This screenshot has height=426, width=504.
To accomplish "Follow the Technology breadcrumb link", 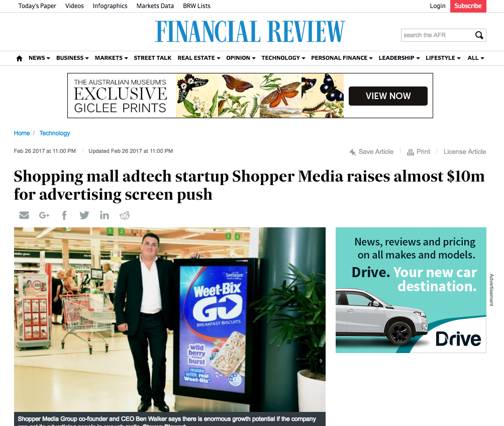I will coord(55,133).
